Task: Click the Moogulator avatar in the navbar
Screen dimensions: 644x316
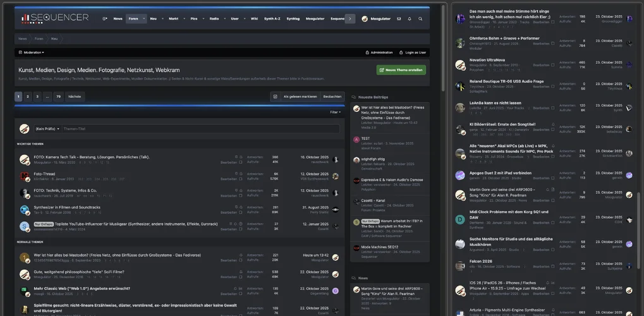Action: click(x=364, y=19)
